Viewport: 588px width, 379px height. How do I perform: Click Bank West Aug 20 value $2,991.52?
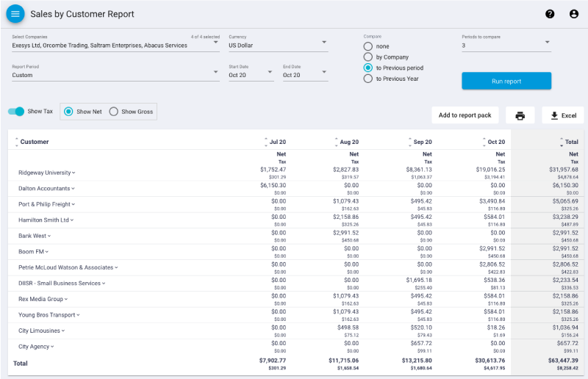(345, 232)
